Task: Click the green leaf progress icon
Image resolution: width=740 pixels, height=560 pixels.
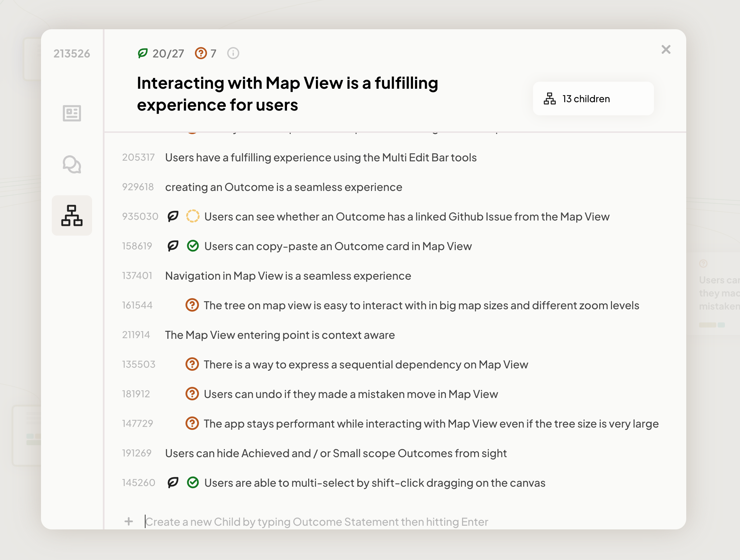Action: 143,53
